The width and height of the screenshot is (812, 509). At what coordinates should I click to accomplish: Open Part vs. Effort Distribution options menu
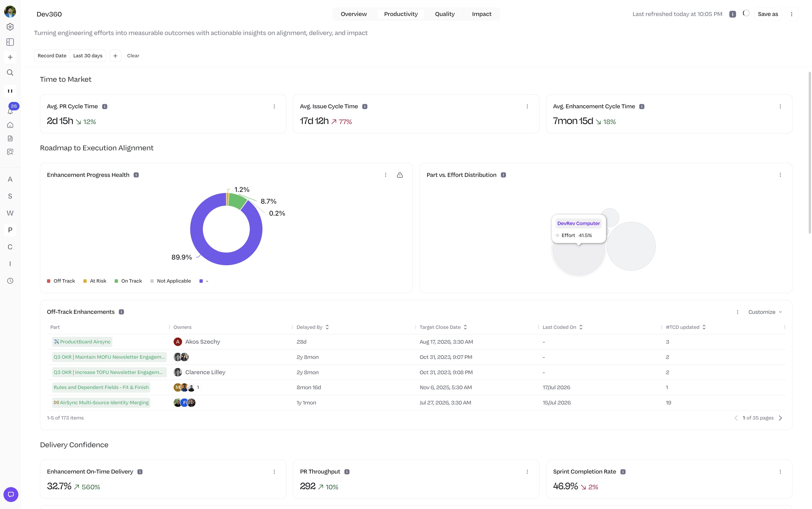pyautogui.click(x=780, y=175)
